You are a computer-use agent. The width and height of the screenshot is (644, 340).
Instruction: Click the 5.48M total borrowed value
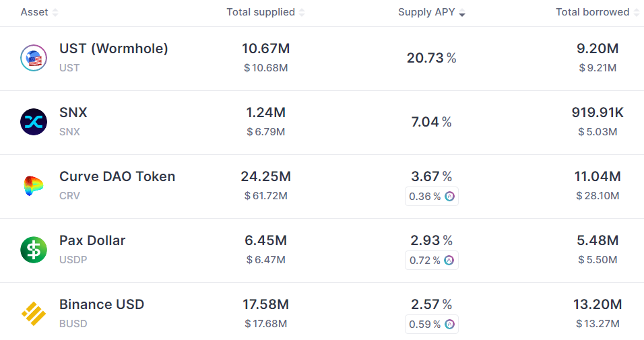[x=598, y=240]
